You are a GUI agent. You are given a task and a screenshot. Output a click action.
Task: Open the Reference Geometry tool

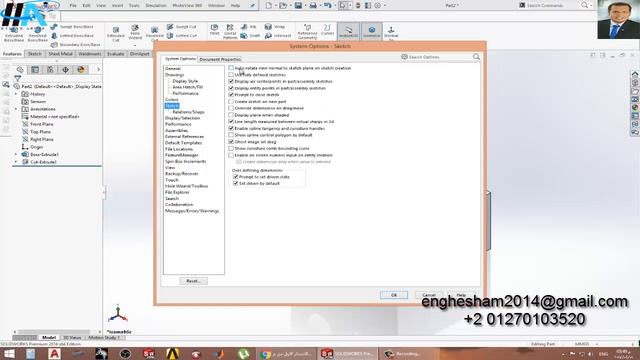(x=307, y=31)
